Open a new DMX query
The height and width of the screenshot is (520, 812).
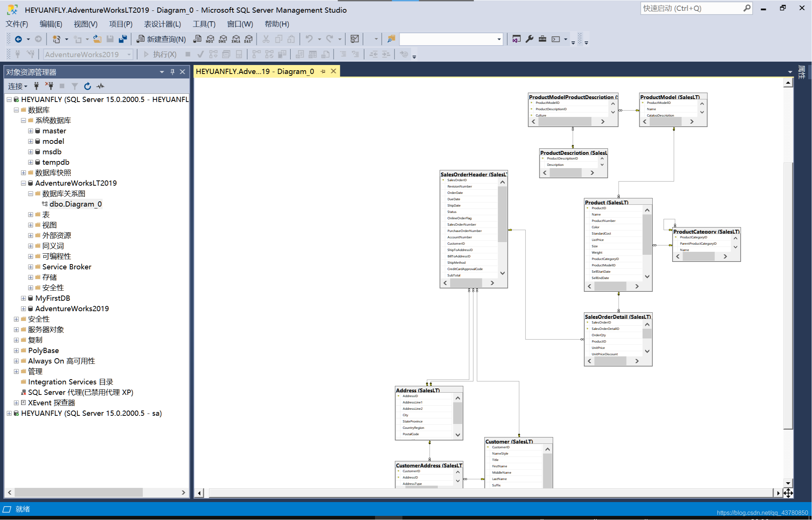coord(223,39)
